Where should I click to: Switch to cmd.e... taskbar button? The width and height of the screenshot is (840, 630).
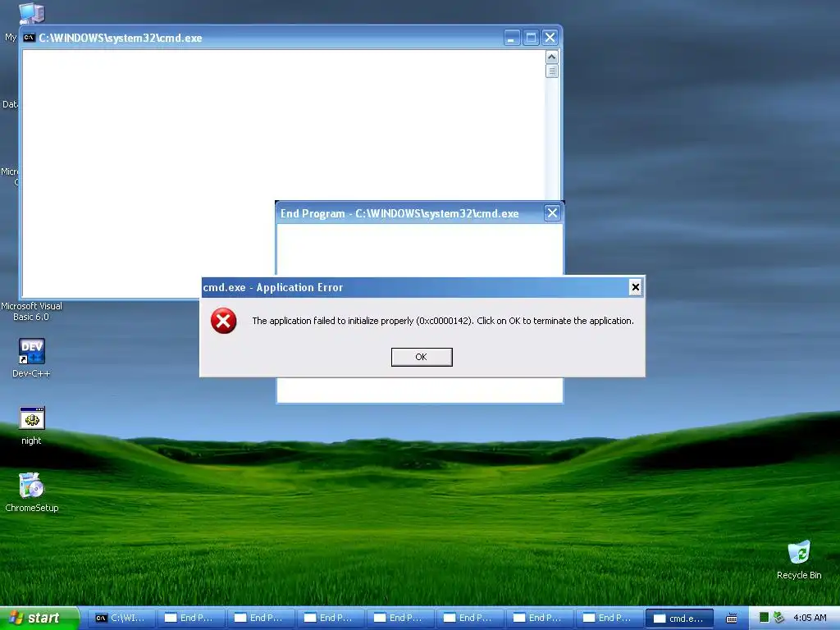[x=679, y=619]
